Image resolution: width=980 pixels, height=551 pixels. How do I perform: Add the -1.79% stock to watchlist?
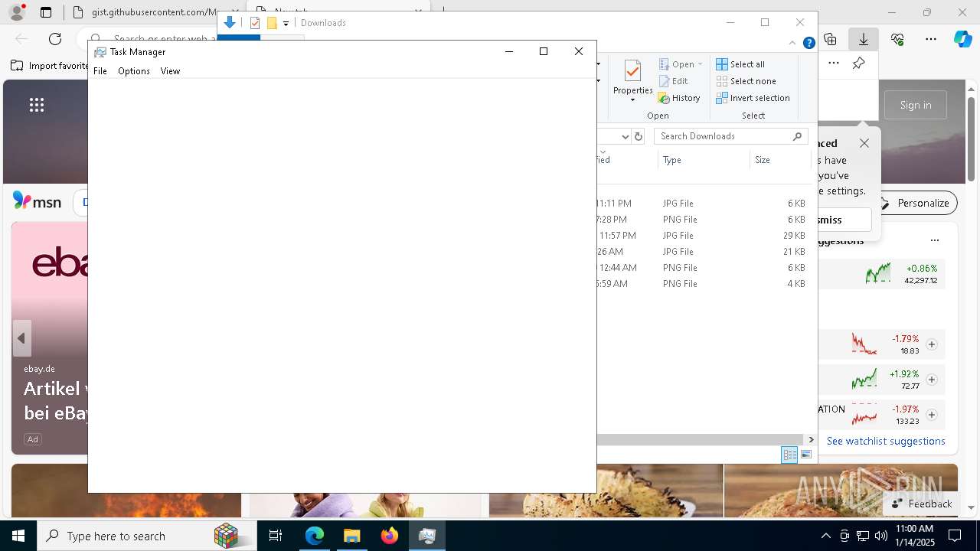pos(932,344)
